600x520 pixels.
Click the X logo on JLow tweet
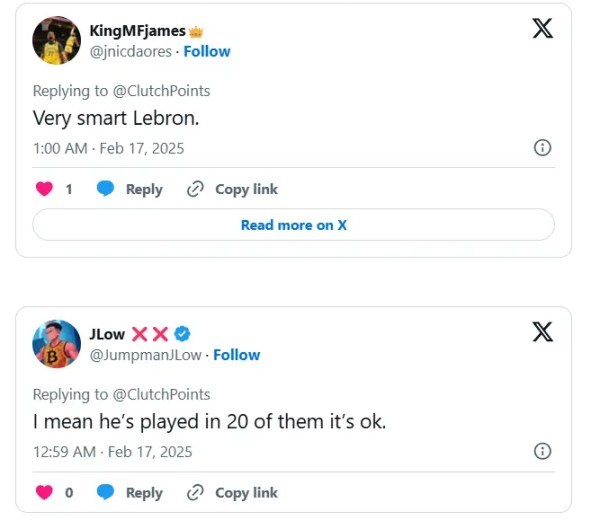(x=542, y=332)
